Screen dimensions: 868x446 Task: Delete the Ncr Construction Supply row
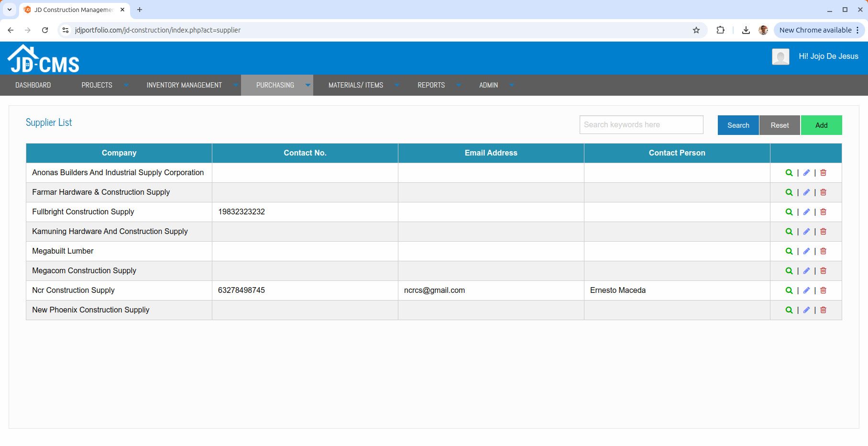823,290
